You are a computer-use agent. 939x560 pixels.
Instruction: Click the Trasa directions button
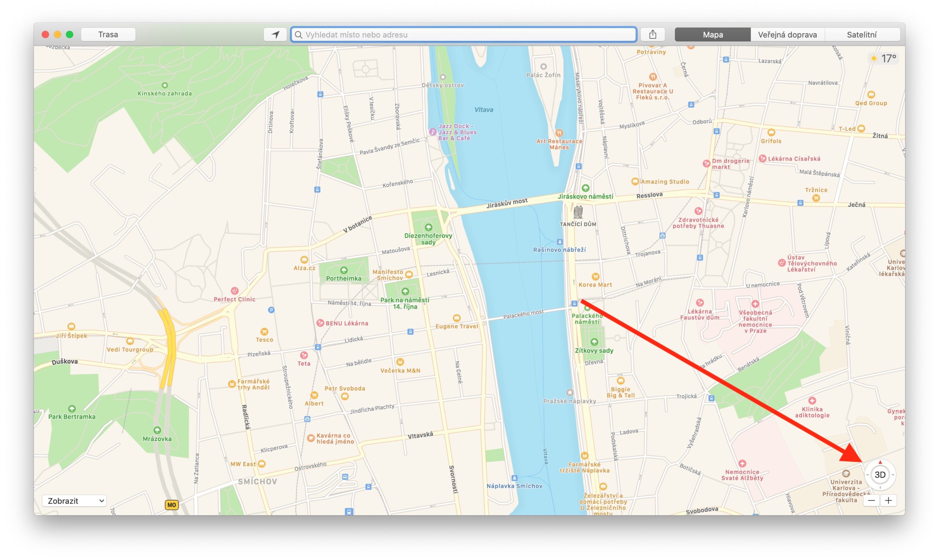(x=108, y=35)
